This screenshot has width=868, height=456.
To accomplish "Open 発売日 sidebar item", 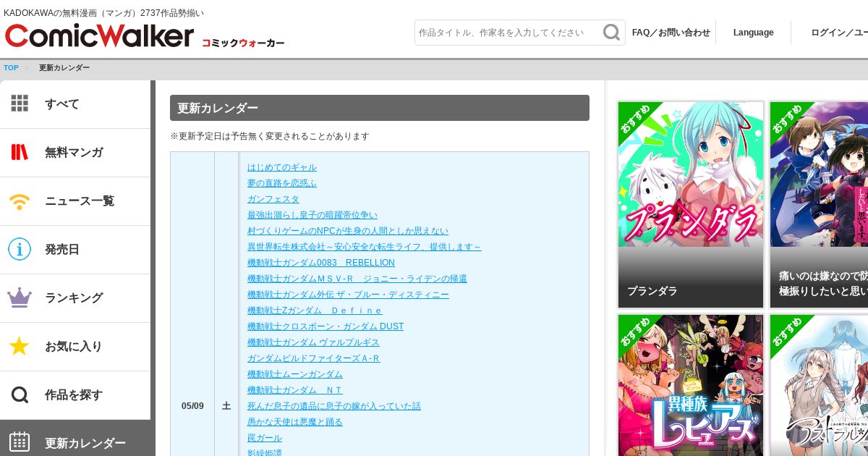I will click(x=75, y=250).
